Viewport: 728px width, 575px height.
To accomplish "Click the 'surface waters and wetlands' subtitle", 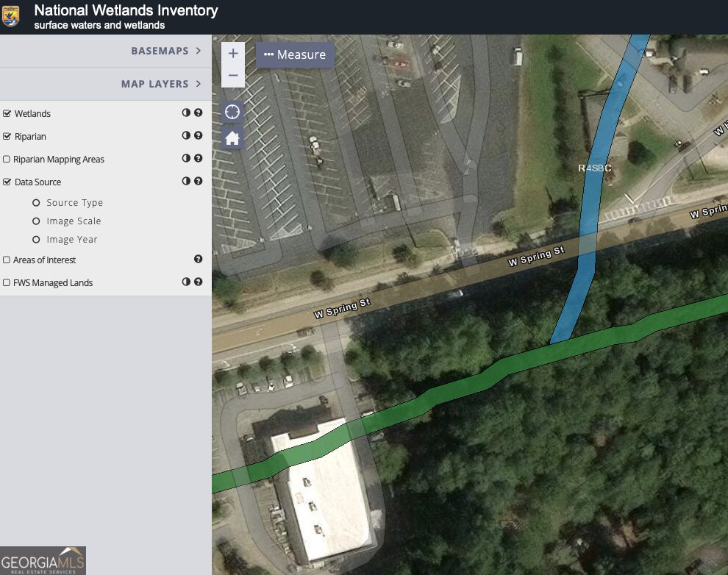I will 99,25.
